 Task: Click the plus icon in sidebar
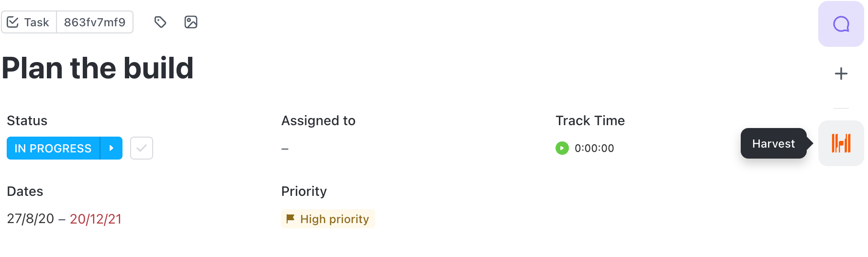tap(841, 74)
